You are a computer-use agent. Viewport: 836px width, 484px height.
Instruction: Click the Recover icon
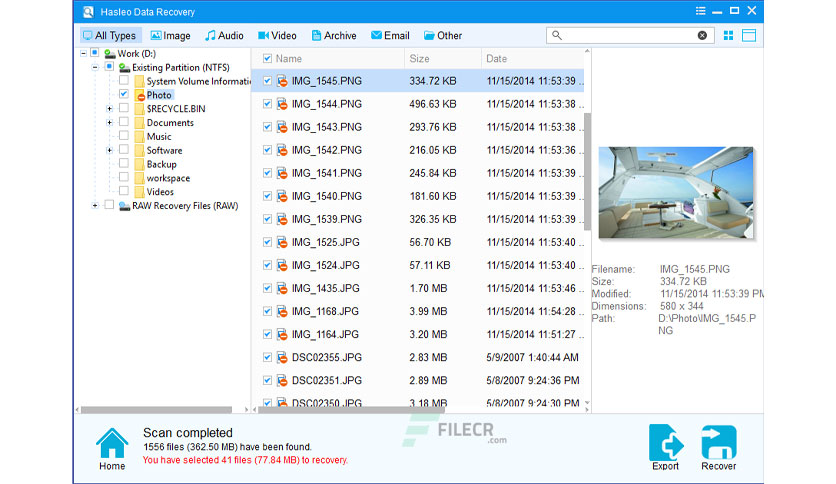[x=719, y=442]
